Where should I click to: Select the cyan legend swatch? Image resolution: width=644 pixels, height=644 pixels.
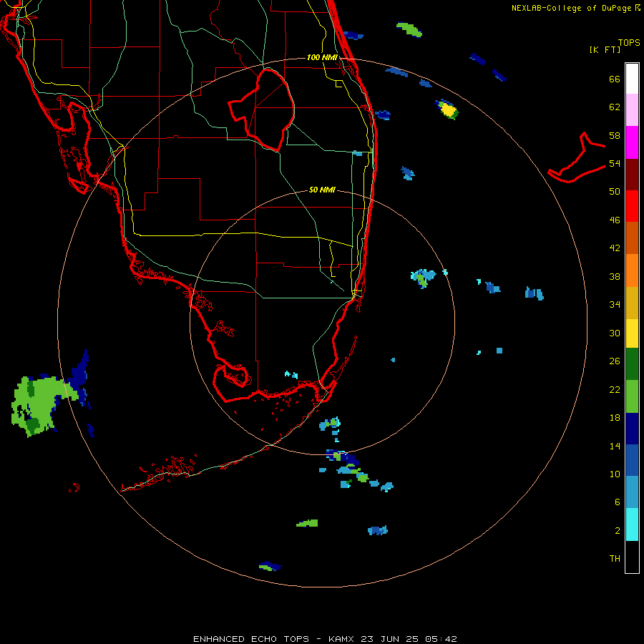[x=632, y=525]
